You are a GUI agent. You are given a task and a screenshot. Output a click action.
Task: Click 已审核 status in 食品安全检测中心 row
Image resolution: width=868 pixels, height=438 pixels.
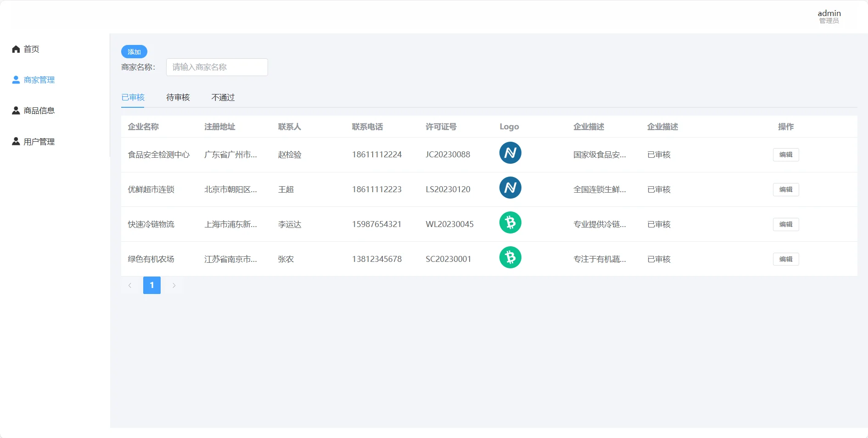[x=659, y=155]
